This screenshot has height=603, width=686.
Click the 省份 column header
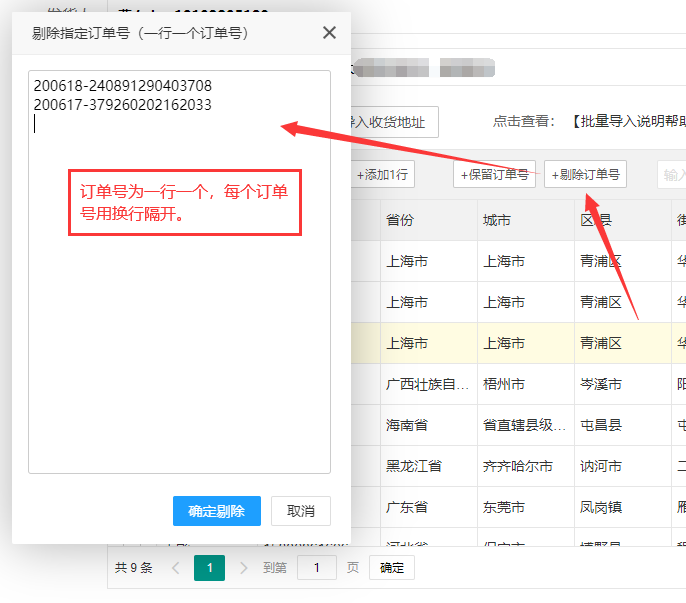pos(400,221)
